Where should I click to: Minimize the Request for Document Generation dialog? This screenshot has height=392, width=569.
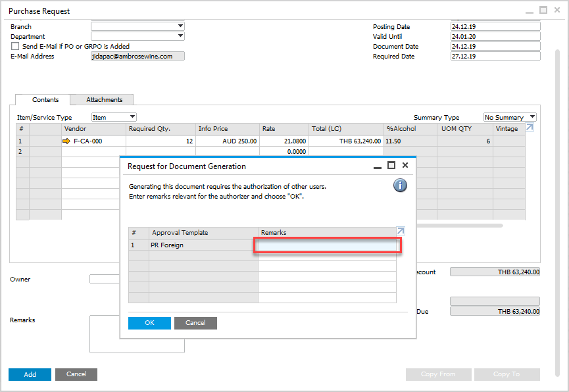[x=378, y=166]
